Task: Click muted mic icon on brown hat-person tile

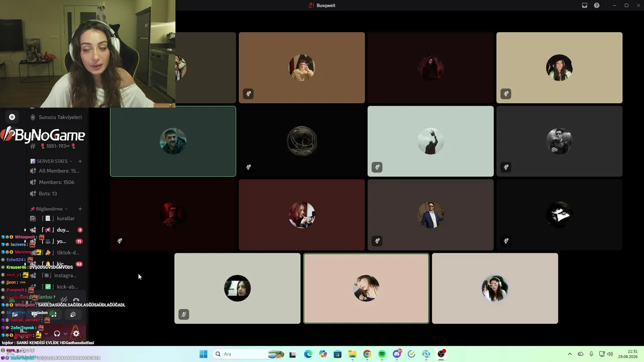Action: 249,94
